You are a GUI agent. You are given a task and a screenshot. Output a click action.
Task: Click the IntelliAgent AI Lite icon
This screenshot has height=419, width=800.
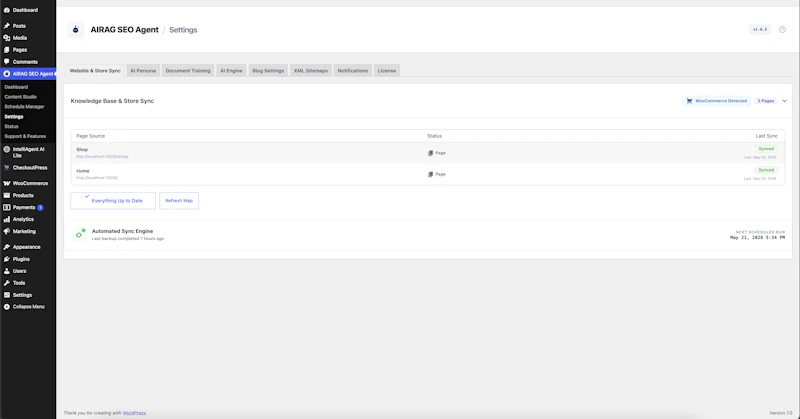pyautogui.click(x=7, y=150)
